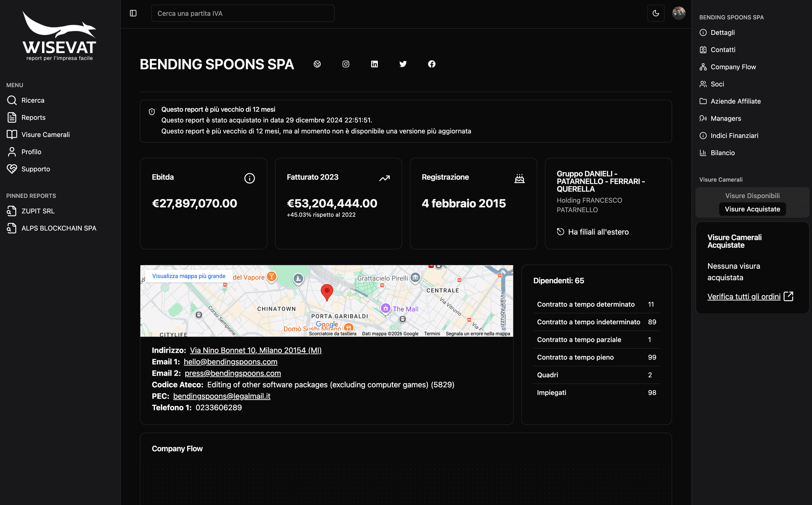
Task: Toggle dark mode with the moon button
Action: coord(656,13)
